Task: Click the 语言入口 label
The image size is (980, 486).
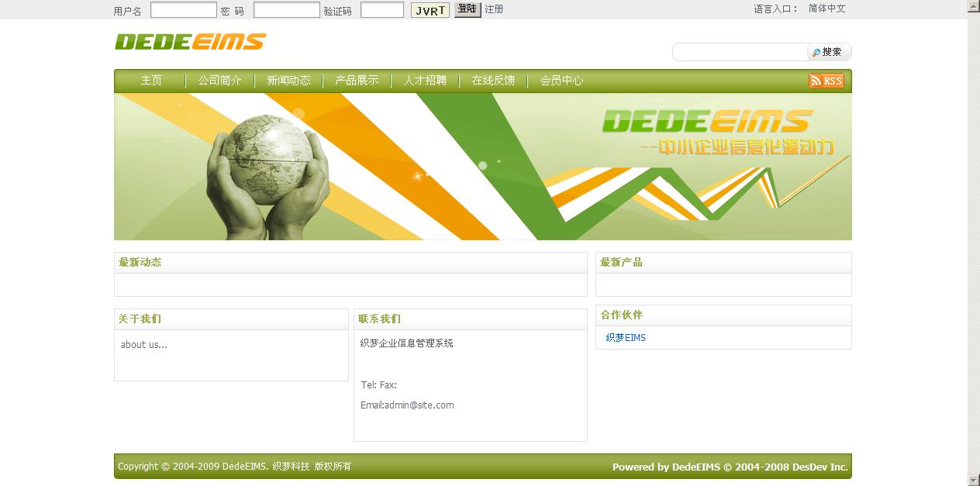Action: 776,9
